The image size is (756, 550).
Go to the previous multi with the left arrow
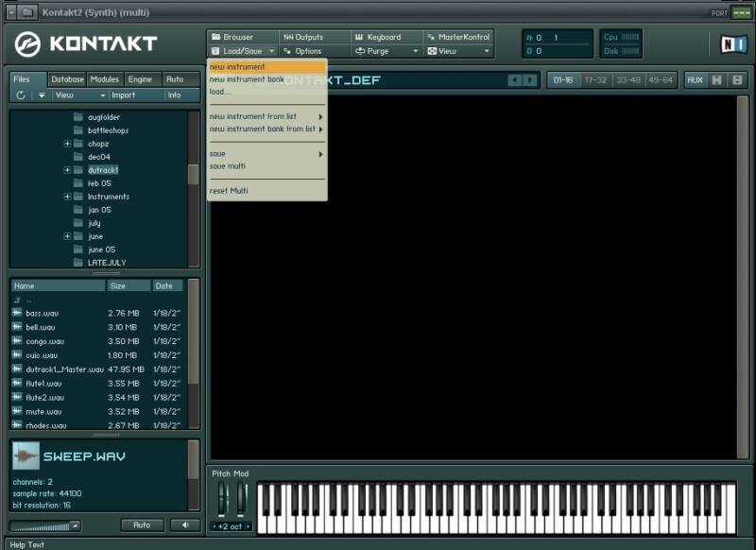pos(515,80)
